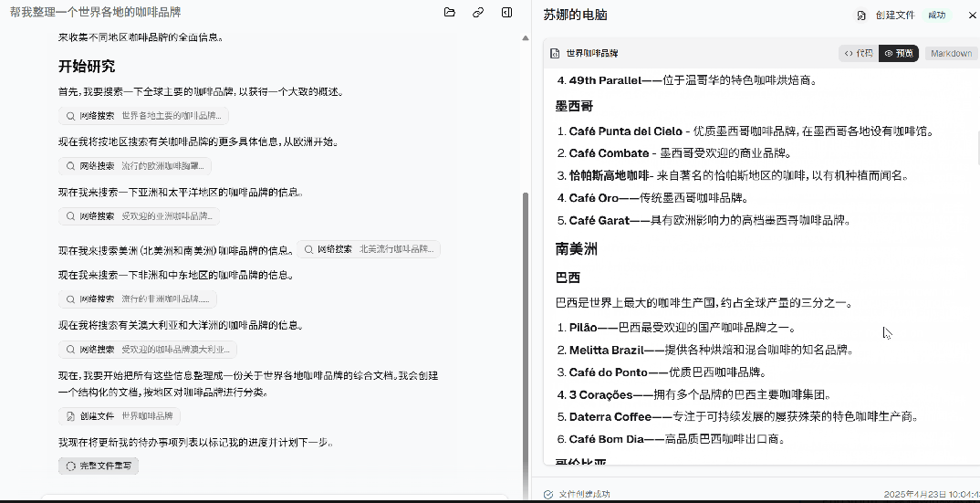The width and height of the screenshot is (980, 503).
Task: Click the 苏娜的电脑 panel title
Action: (575, 15)
